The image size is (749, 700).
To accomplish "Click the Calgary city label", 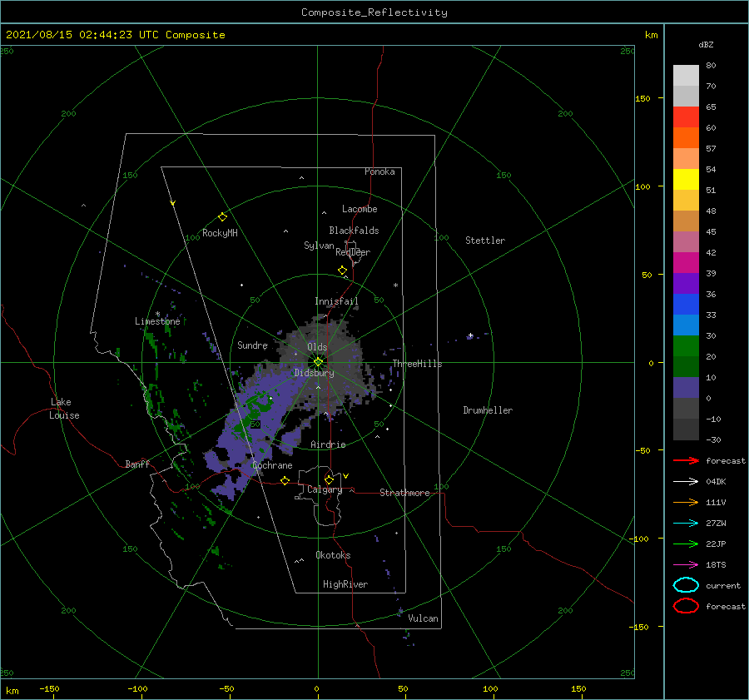I will (325, 489).
